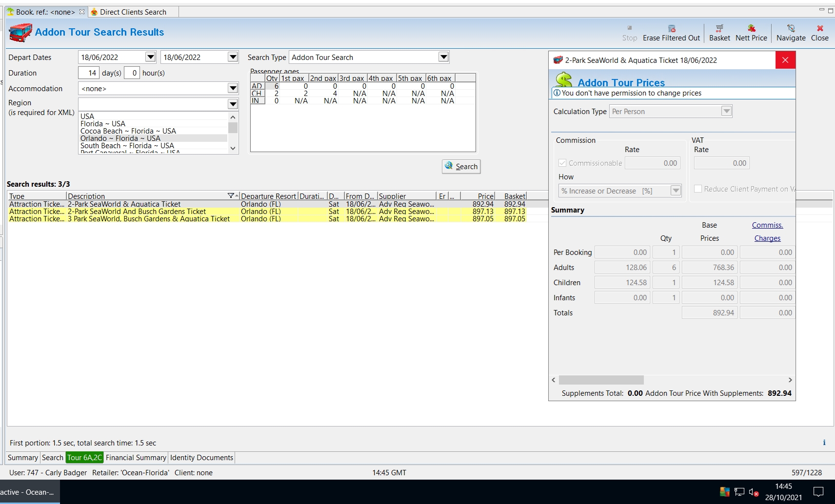
Task: Open the Identity Documents tab
Action: click(x=201, y=458)
